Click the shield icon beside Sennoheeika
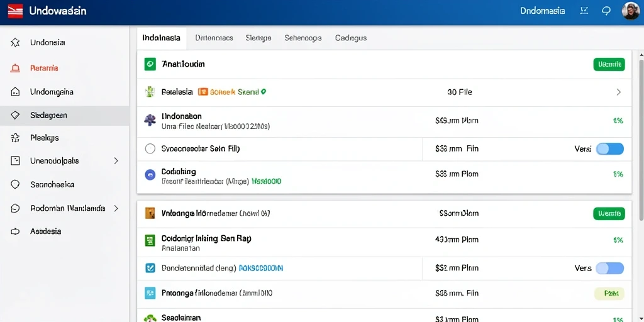 [x=15, y=184]
